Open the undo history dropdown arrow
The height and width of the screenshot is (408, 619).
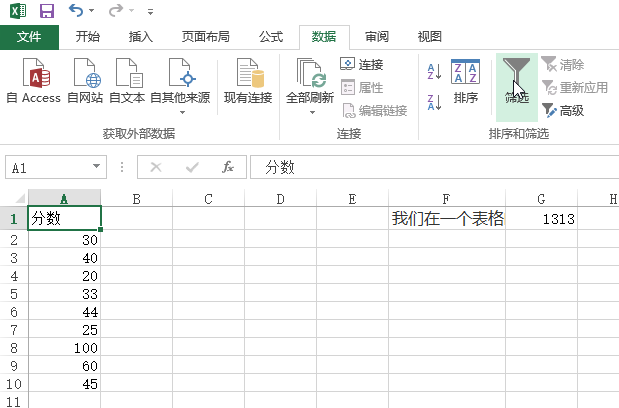pos(92,11)
